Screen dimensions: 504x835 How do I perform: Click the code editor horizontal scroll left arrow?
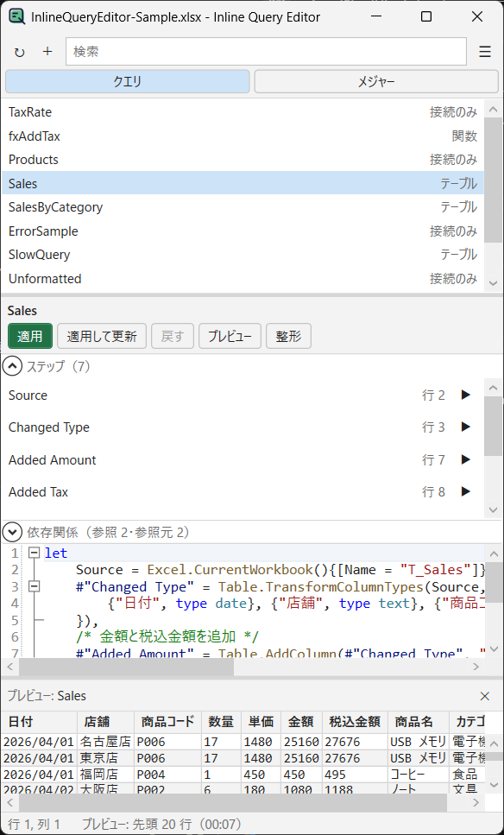click(10, 667)
